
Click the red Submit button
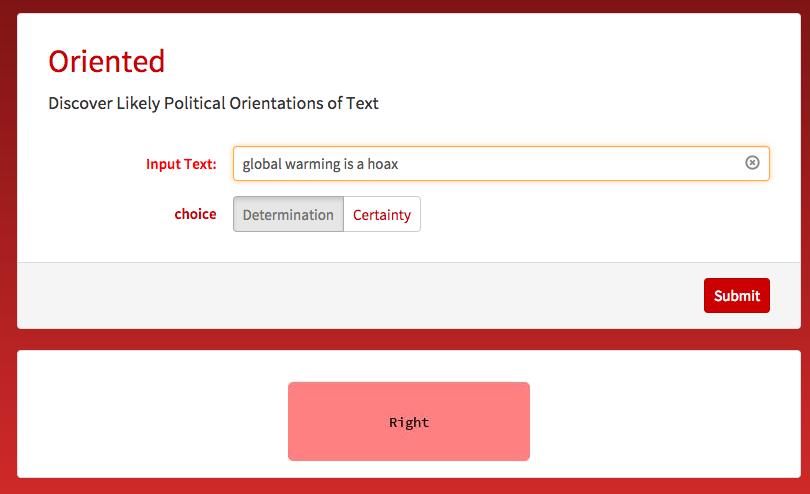(737, 296)
